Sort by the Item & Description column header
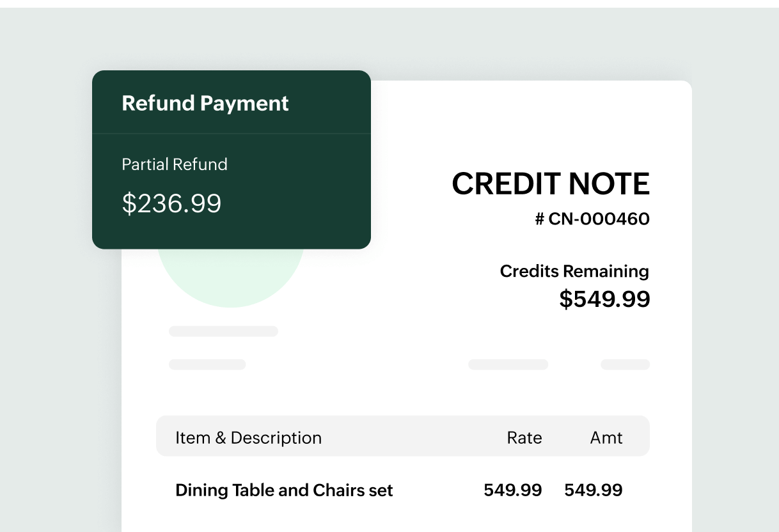Image resolution: width=779 pixels, height=532 pixels. coord(248,438)
